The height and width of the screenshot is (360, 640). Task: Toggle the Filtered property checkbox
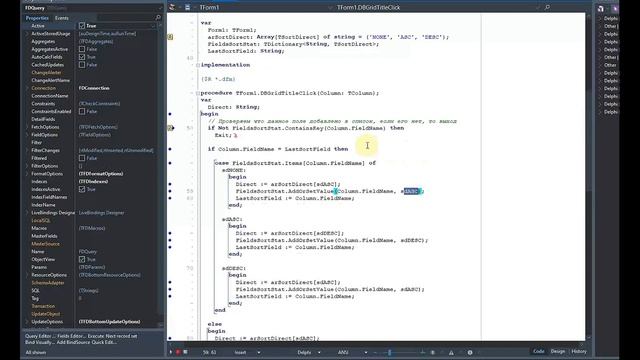click(x=82, y=158)
